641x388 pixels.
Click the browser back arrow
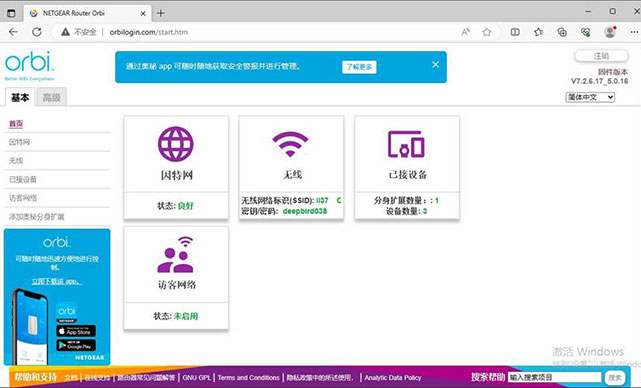13,32
